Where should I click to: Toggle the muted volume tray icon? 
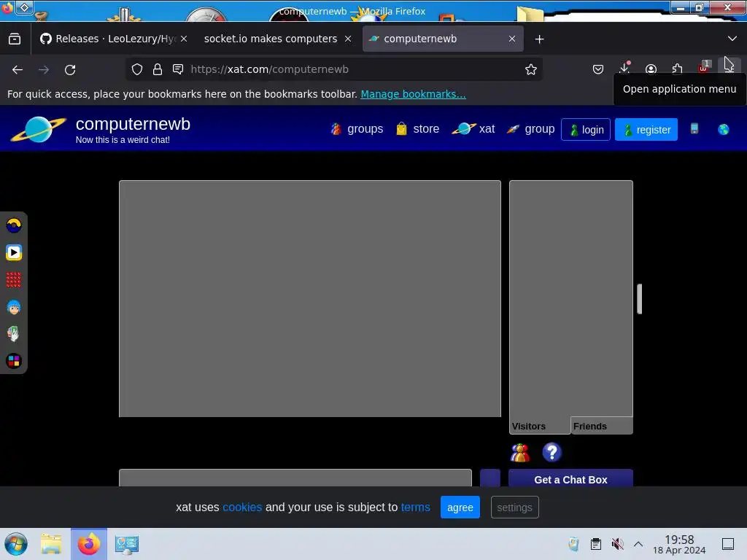(617, 544)
